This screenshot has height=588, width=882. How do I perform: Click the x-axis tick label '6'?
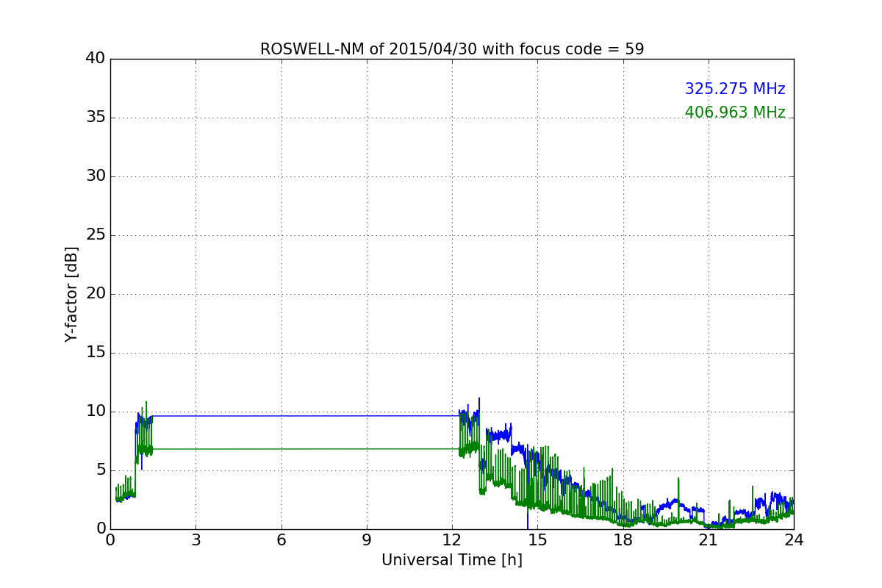tap(282, 539)
